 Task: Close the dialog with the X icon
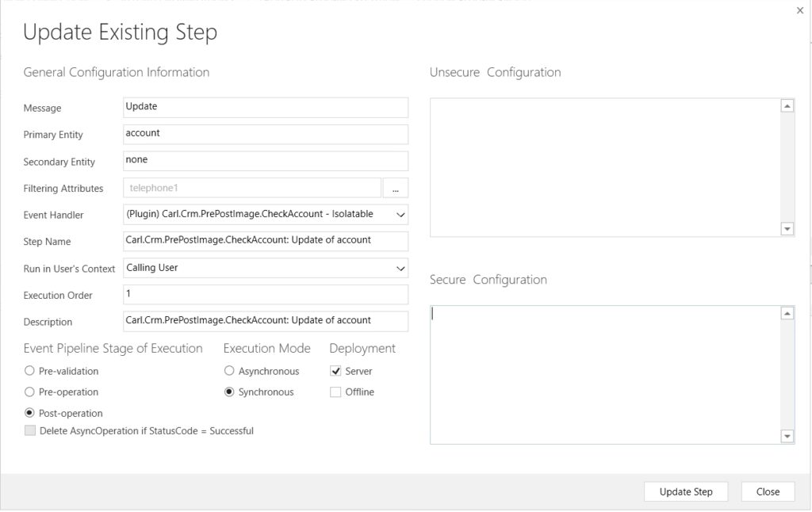coord(799,10)
